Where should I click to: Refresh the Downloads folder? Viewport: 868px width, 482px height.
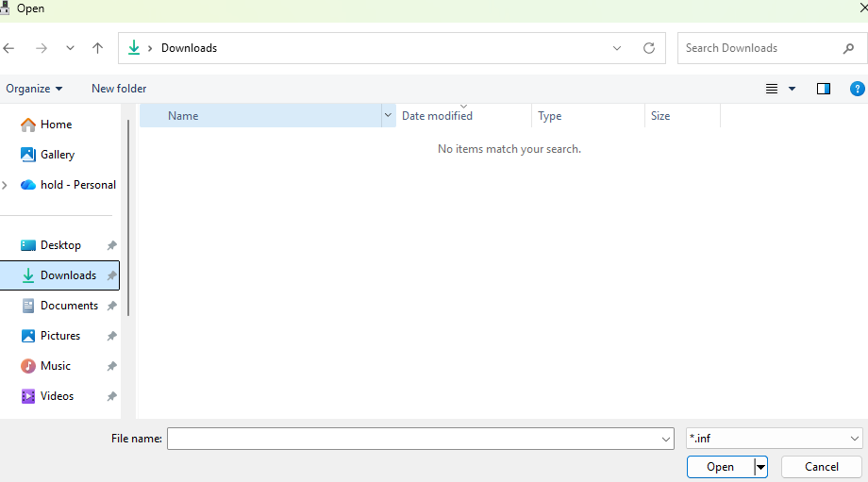click(x=649, y=48)
